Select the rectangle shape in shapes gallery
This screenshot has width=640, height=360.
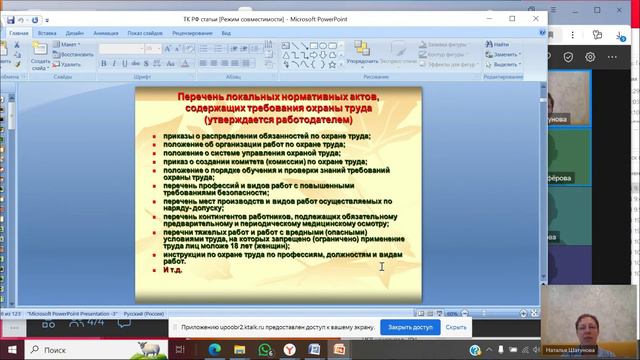313,46
